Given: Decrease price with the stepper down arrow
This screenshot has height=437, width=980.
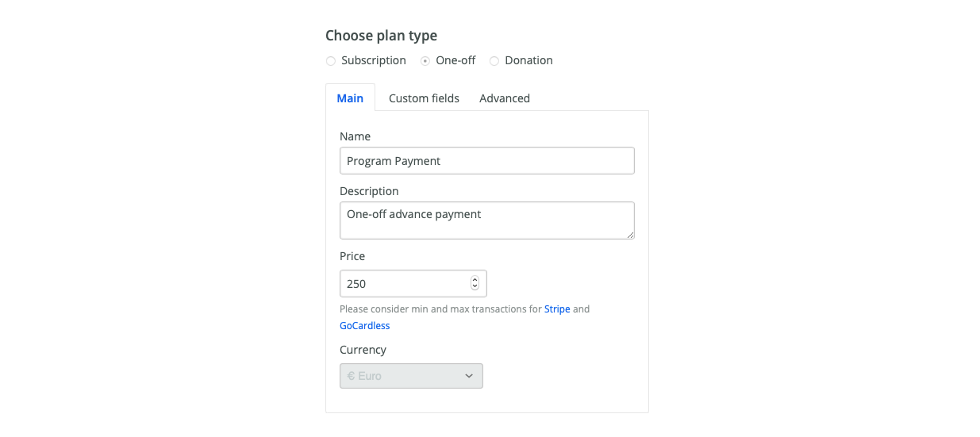Looking at the screenshot, I should (x=475, y=287).
